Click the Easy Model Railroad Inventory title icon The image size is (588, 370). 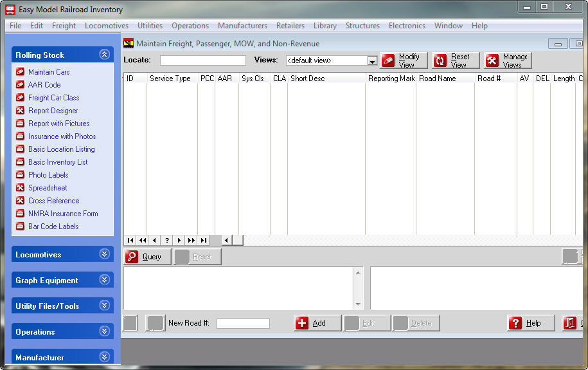click(10, 10)
